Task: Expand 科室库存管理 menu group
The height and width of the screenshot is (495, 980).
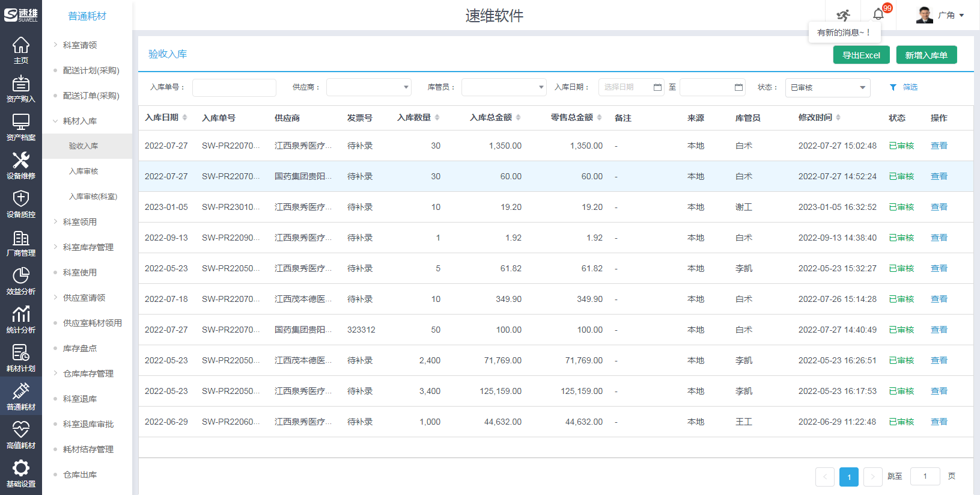Action: tap(87, 247)
